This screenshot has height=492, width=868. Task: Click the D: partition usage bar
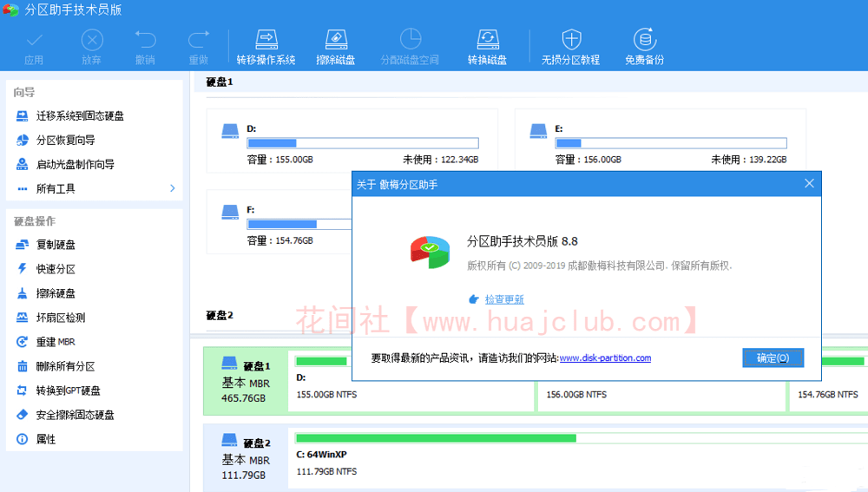(363, 143)
